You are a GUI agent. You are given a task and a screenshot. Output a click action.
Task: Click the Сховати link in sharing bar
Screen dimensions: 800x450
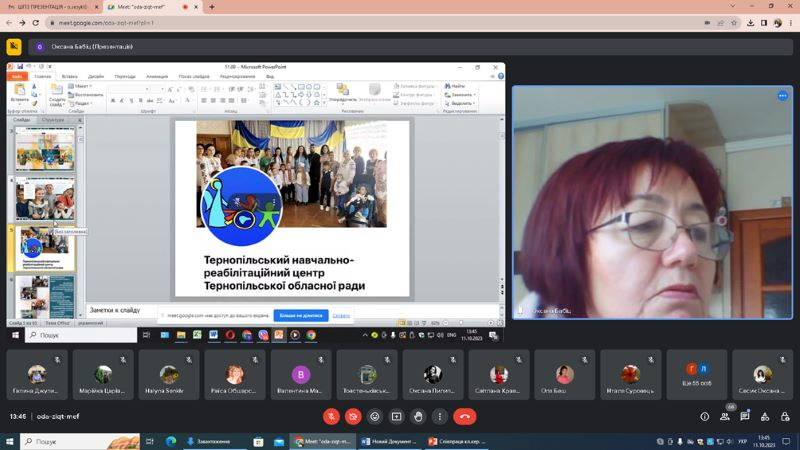pos(341,315)
